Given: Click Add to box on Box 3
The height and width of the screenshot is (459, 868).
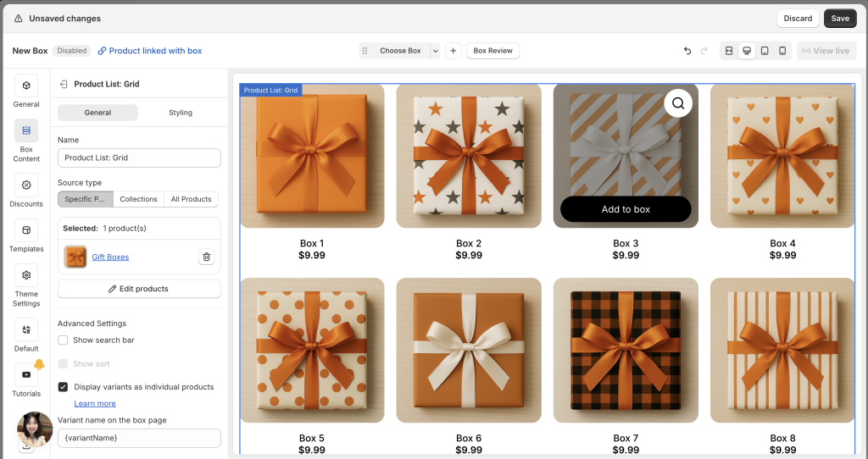Looking at the screenshot, I should [626, 209].
